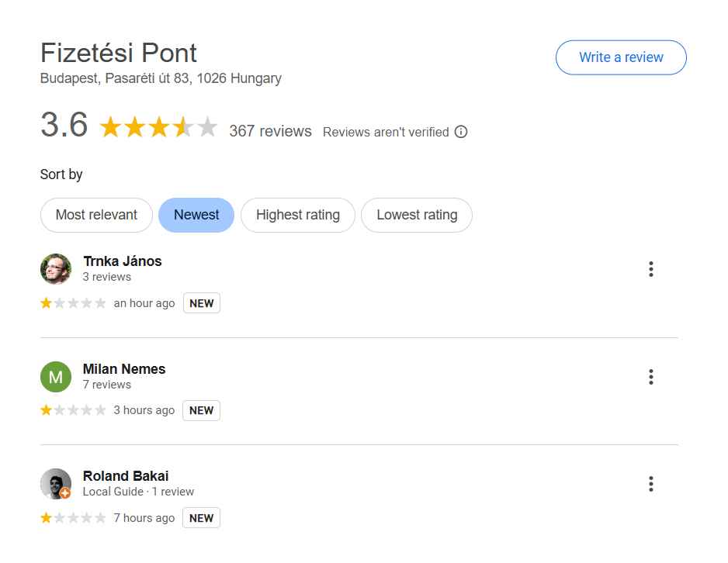The height and width of the screenshot is (563, 728).
Task: Open more options for Roland Bakai review
Action: [x=650, y=485]
